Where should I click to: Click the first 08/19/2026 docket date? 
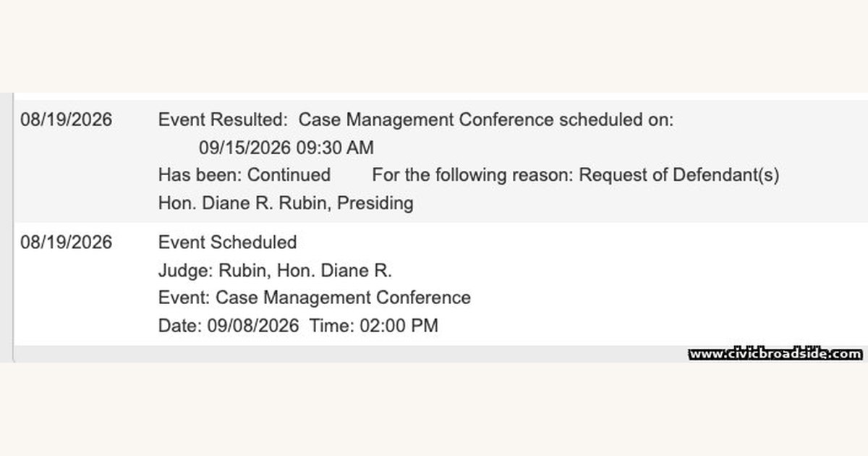point(67,119)
